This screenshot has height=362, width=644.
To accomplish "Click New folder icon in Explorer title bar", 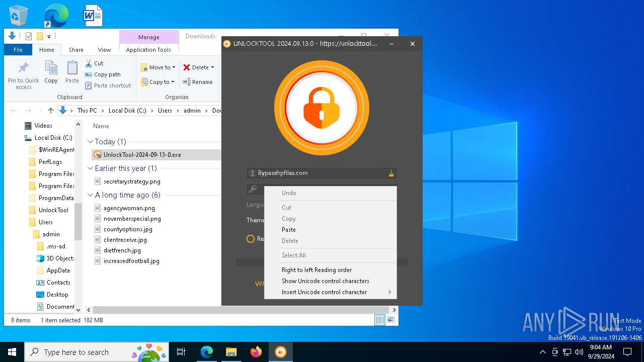I will pyautogui.click(x=39, y=36).
